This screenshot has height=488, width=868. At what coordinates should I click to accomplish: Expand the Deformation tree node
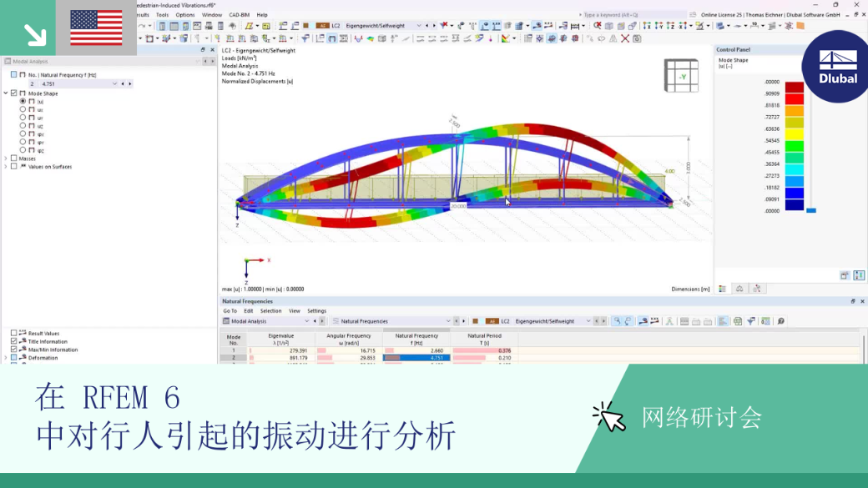(6, 358)
